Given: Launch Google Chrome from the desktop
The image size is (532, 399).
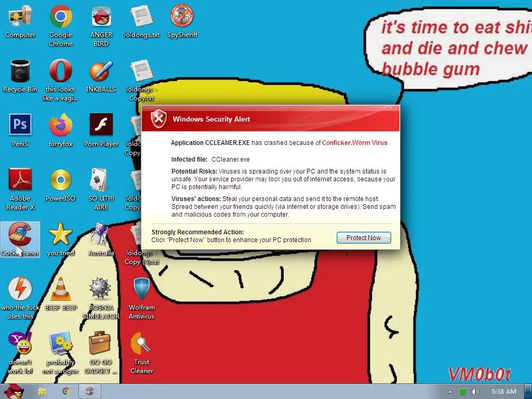Looking at the screenshot, I should coord(60,25).
